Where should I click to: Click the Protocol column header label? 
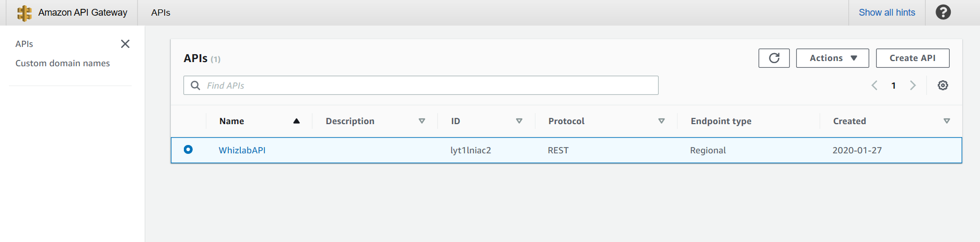coord(566,121)
